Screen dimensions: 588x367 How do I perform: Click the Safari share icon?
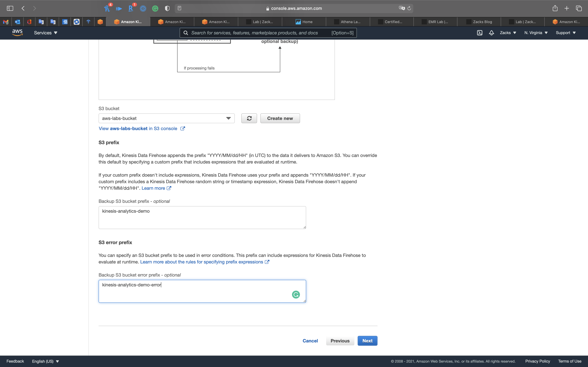[555, 8]
